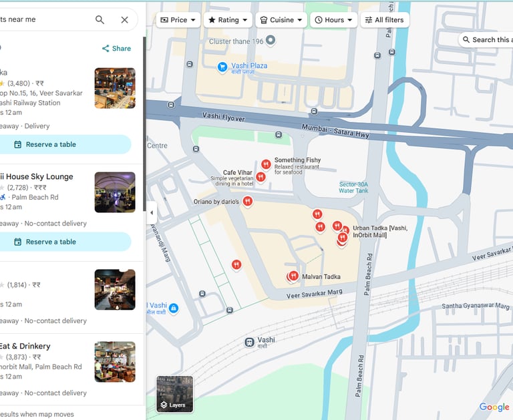The width and height of the screenshot is (513, 420).
Task: Click Cafe Vihar map label
Action: 238,172
